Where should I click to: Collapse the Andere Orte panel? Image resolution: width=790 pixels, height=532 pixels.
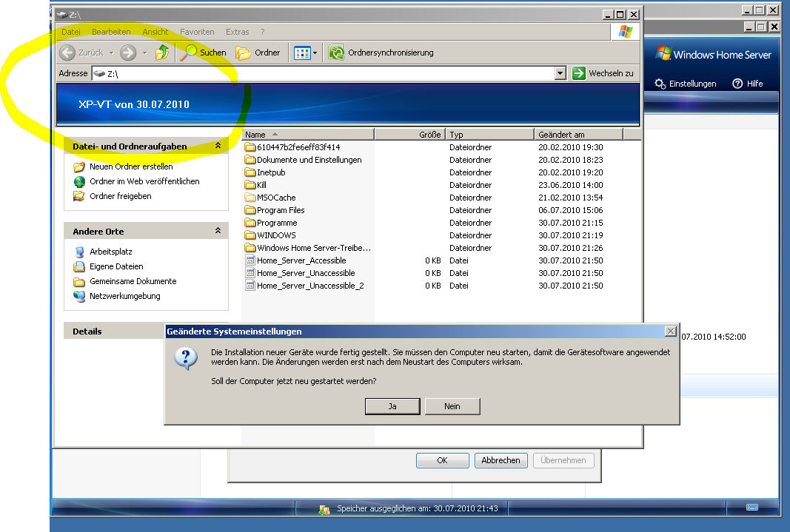218,231
